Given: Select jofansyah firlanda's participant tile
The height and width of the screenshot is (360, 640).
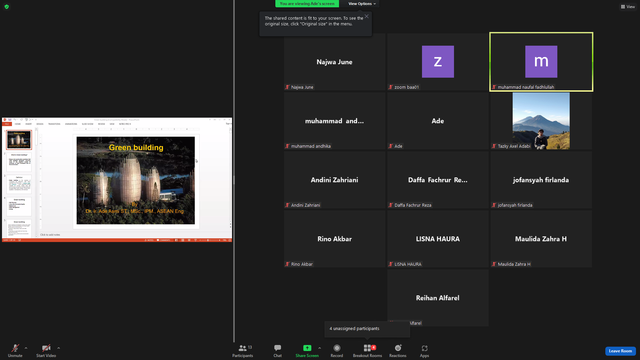Looking at the screenshot, I should (x=541, y=180).
